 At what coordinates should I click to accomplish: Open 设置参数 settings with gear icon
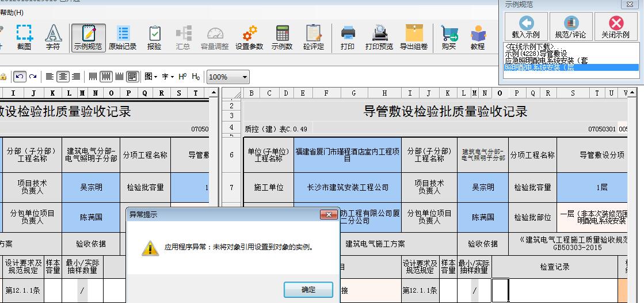(249, 37)
